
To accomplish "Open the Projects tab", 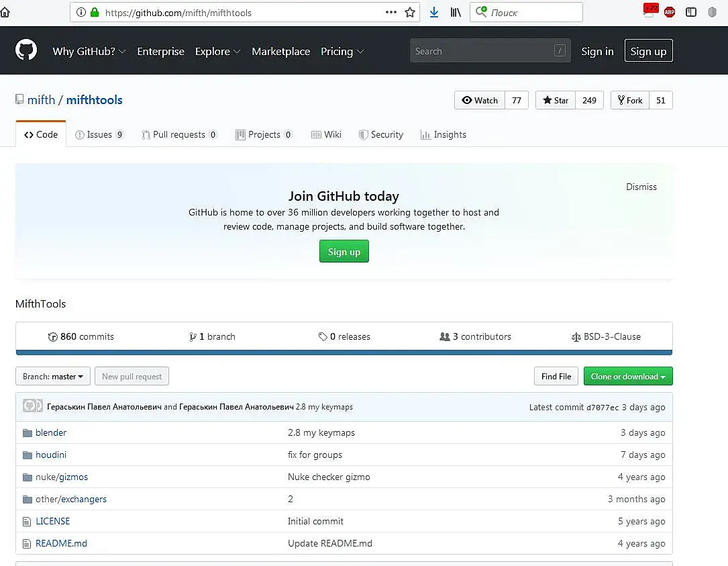I will click(x=264, y=135).
